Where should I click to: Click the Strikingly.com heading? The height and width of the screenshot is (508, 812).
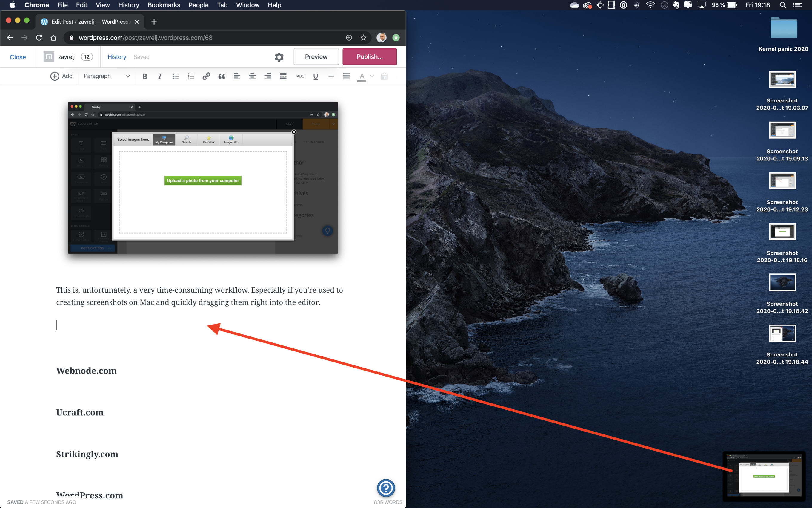click(87, 454)
